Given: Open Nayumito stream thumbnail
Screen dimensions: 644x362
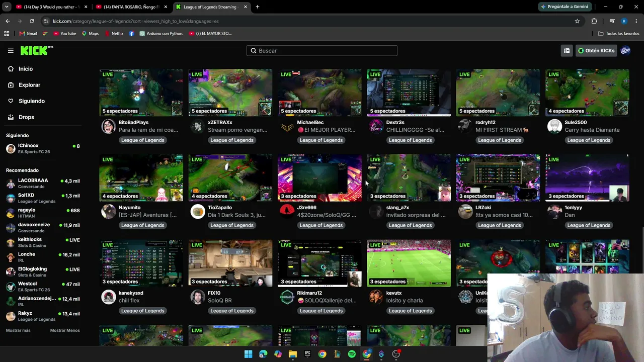Looking at the screenshot, I should [141, 178].
